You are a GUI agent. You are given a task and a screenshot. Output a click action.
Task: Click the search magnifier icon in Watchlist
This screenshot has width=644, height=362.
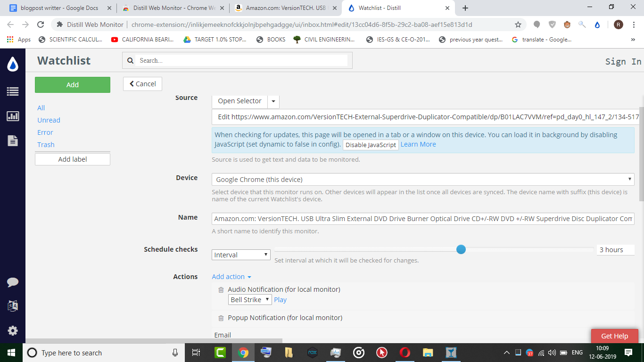131,60
